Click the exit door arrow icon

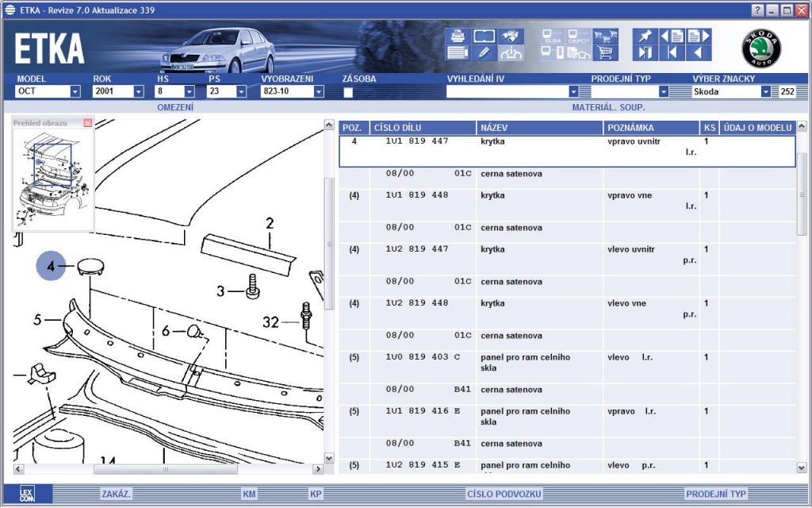point(645,53)
